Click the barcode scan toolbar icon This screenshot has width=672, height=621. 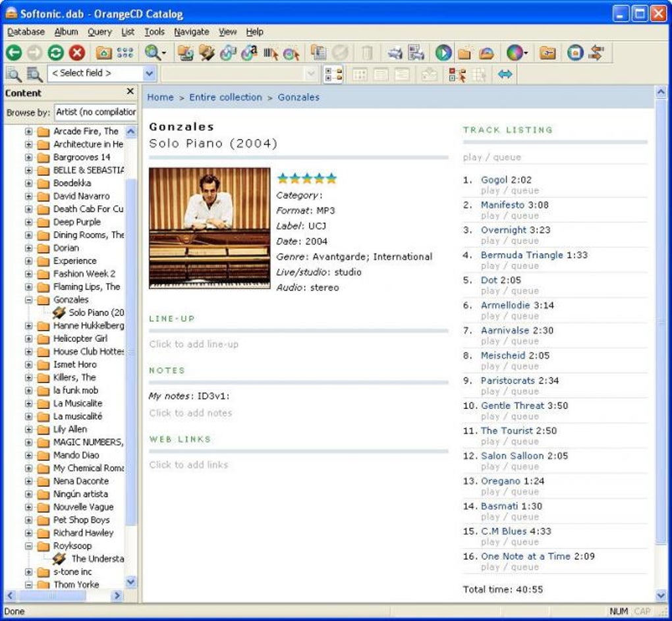(270, 53)
